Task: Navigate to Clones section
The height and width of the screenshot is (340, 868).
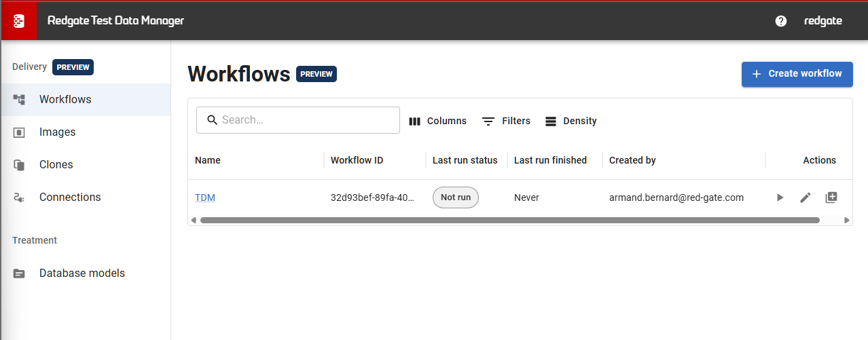Action: [x=56, y=165]
